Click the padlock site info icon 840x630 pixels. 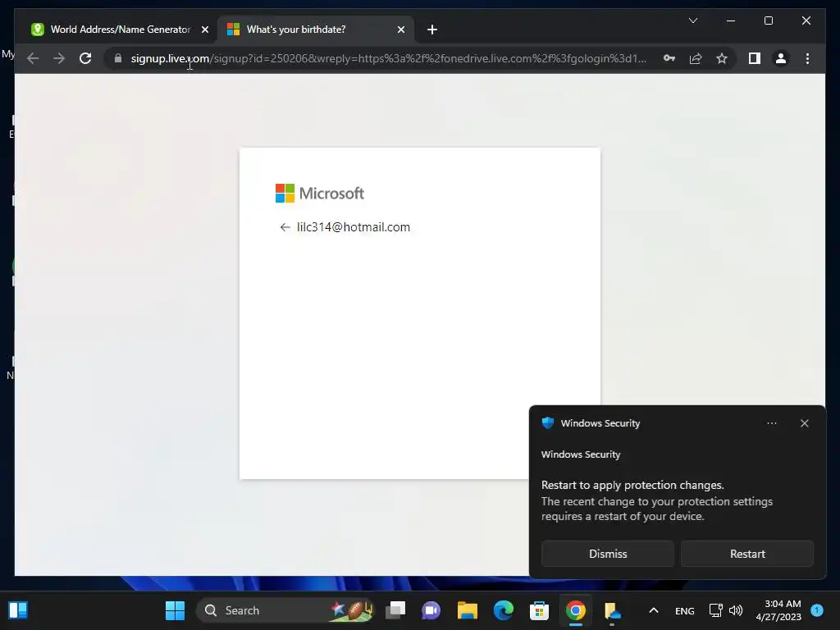pyautogui.click(x=118, y=58)
